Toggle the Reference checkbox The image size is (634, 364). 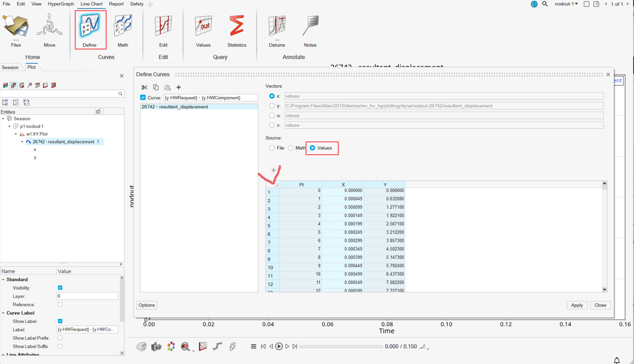pyautogui.click(x=60, y=304)
